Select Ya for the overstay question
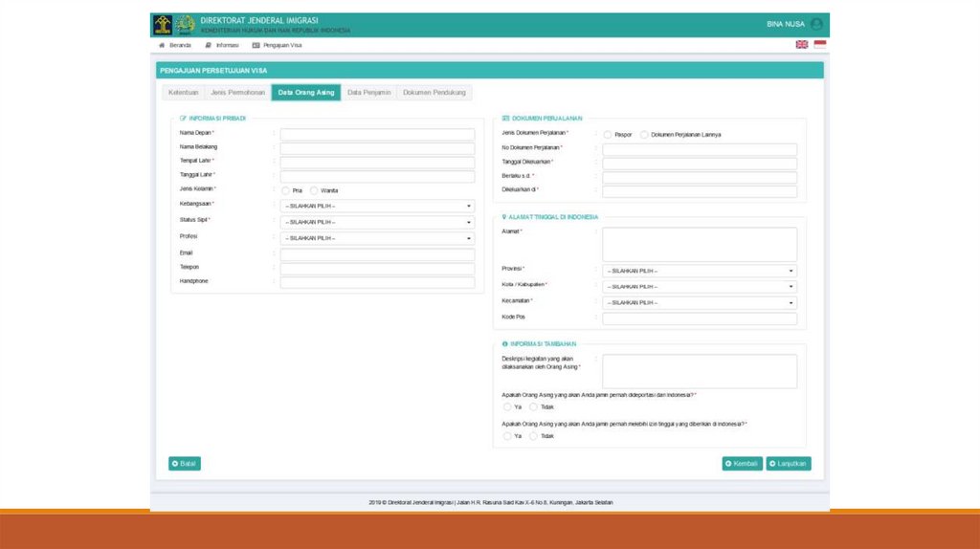The height and width of the screenshot is (549, 980). [507, 436]
